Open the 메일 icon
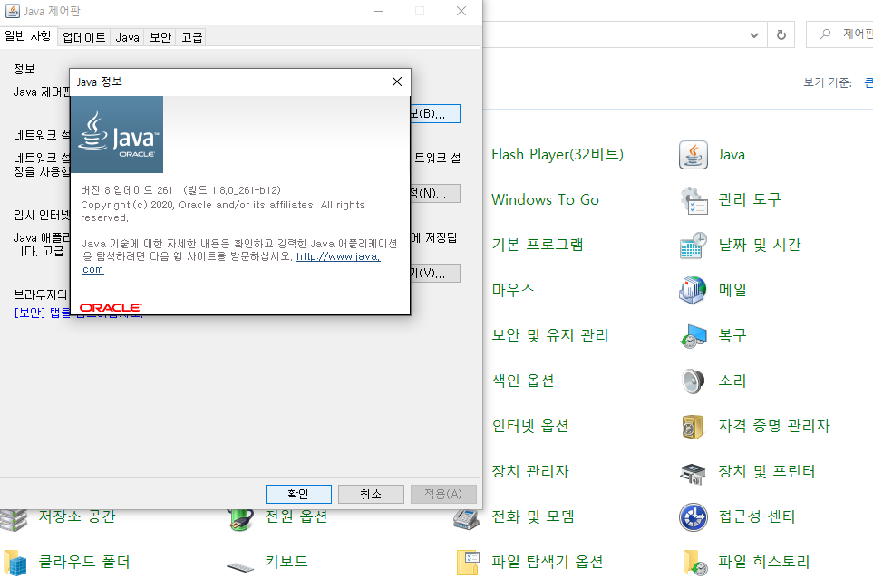 [x=694, y=291]
